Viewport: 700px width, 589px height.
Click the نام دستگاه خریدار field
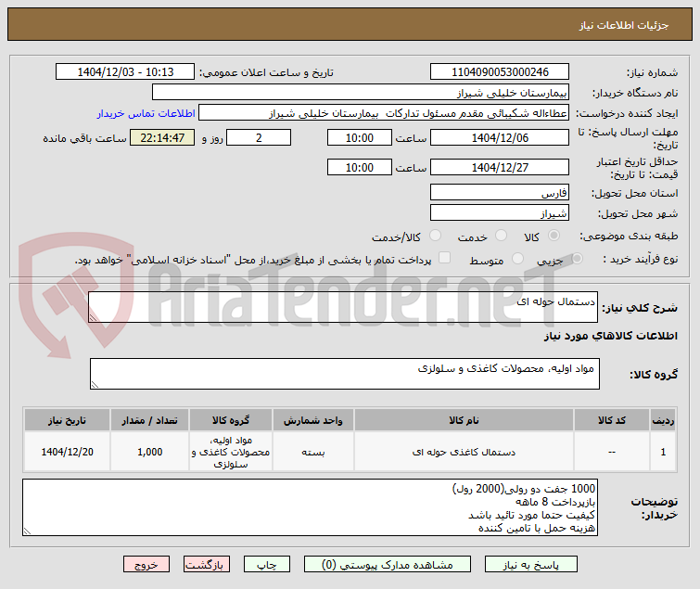[x=361, y=92]
